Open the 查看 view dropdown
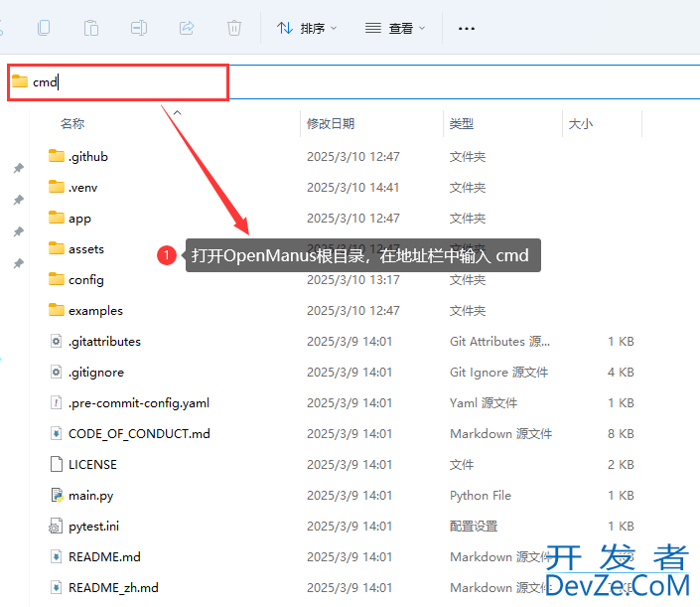Image resolution: width=700 pixels, height=607 pixels. [395, 28]
